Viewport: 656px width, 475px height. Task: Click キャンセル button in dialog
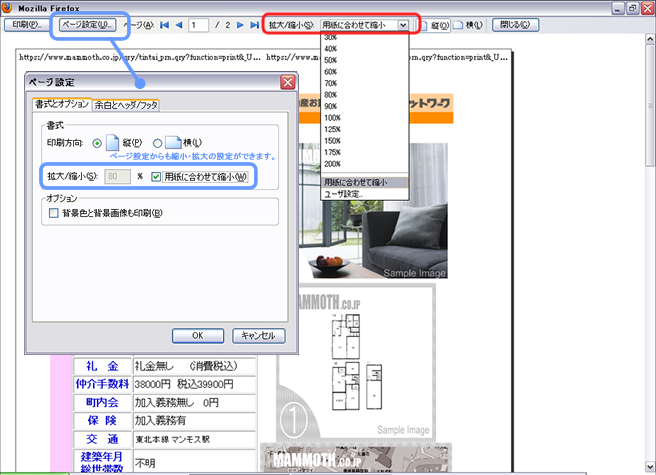[x=259, y=336]
